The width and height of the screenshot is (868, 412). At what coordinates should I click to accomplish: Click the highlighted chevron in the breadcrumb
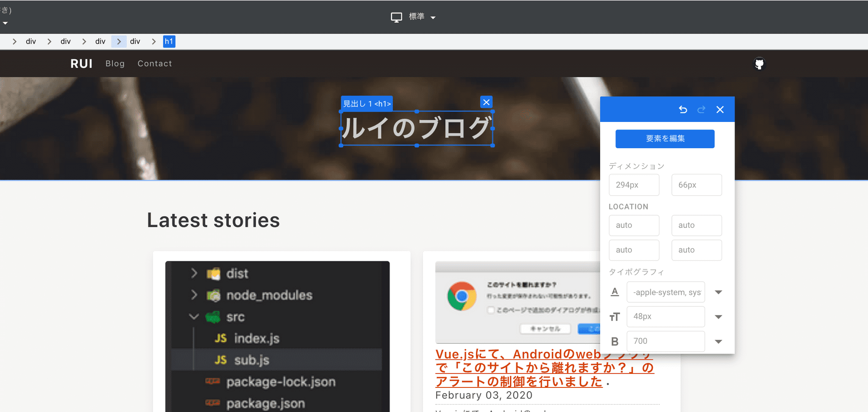tap(119, 41)
